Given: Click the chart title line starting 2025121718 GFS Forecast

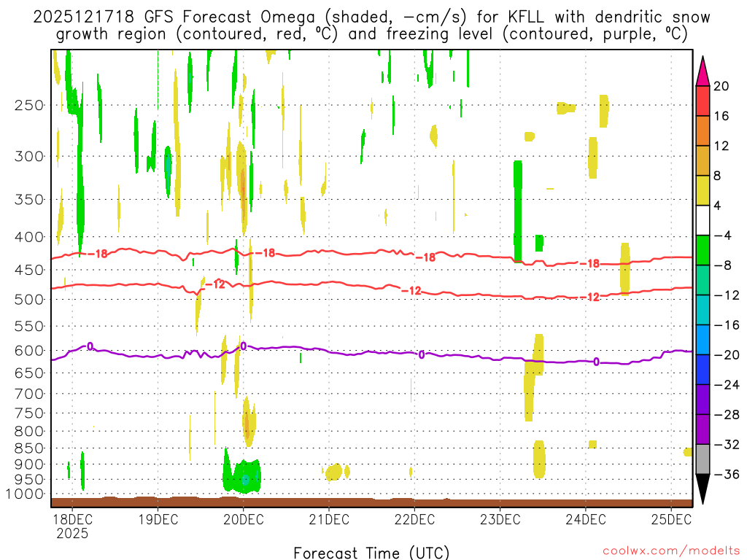Looking at the screenshot, I should [x=371, y=17].
